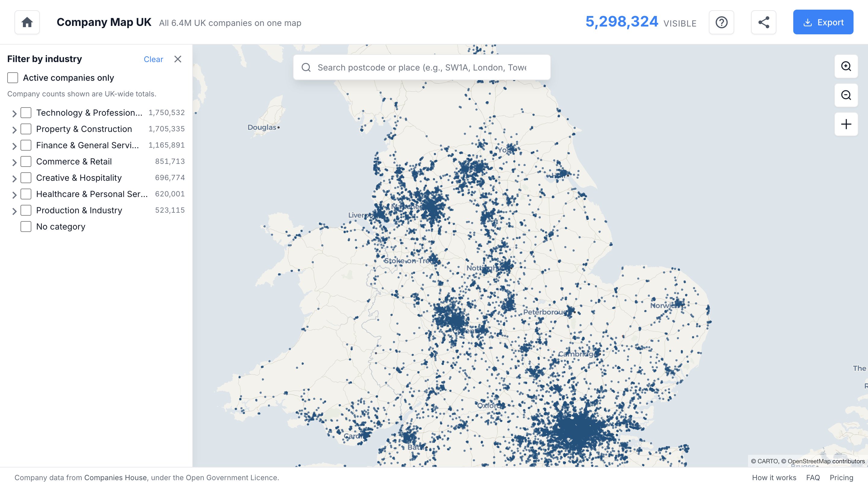Screen dimensions: 868x488
Task: Open the Pricing footer link
Action: (841, 477)
